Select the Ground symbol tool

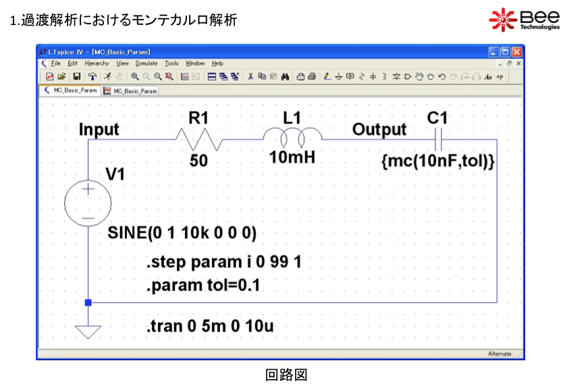[339, 77]
